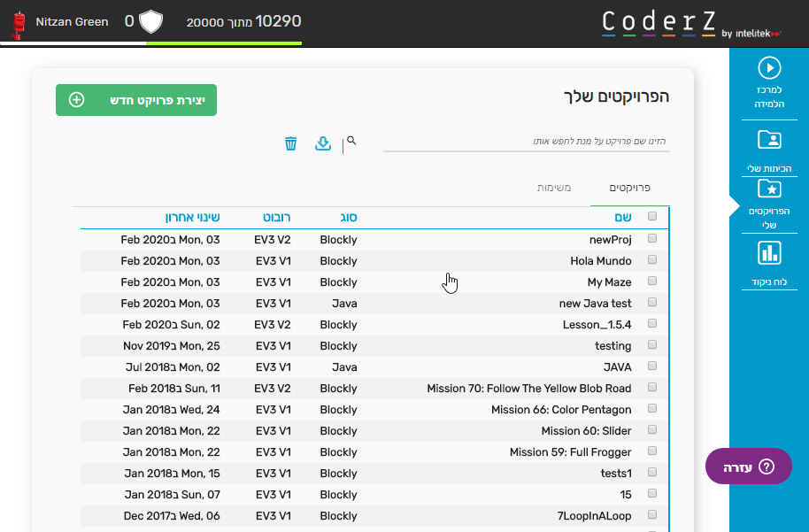809x532 pixels.
Task: Click the red robot avatar icon
Action: [16, 24]
